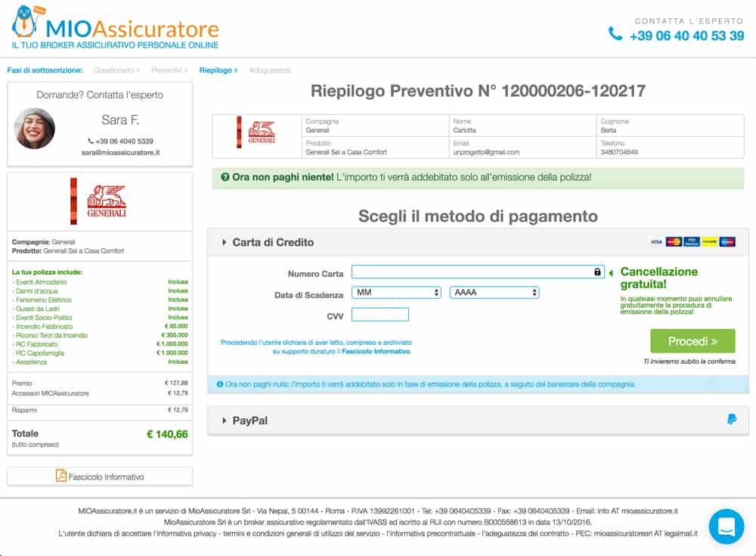Viewport: 756px width, 556px height.
Task: Click the Generali logo in sidebar
Action: [100, 201]
